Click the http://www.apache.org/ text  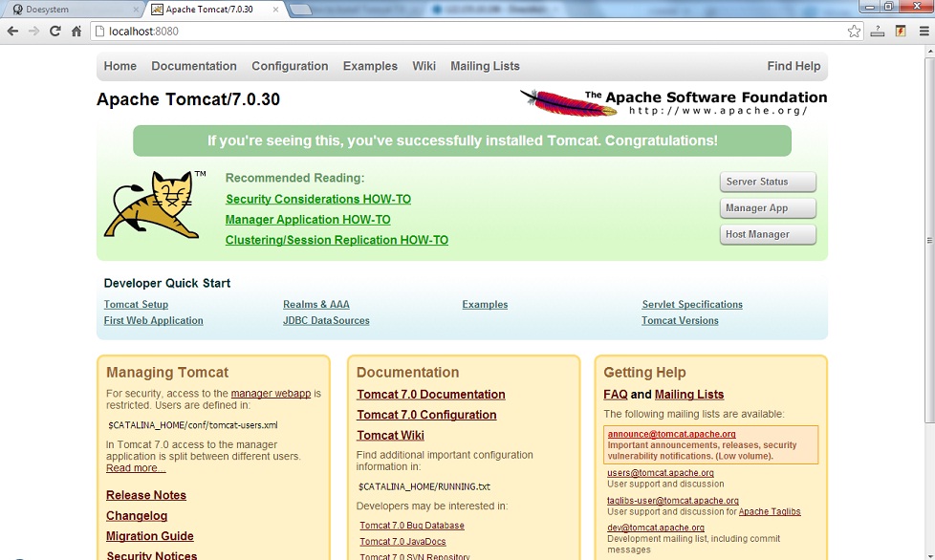(718, 111)
